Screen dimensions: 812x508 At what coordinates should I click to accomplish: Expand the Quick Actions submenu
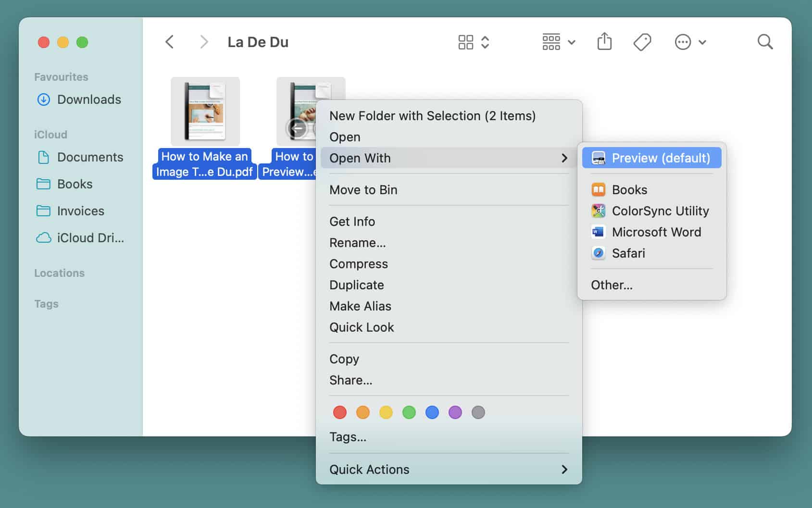[369, 470]
